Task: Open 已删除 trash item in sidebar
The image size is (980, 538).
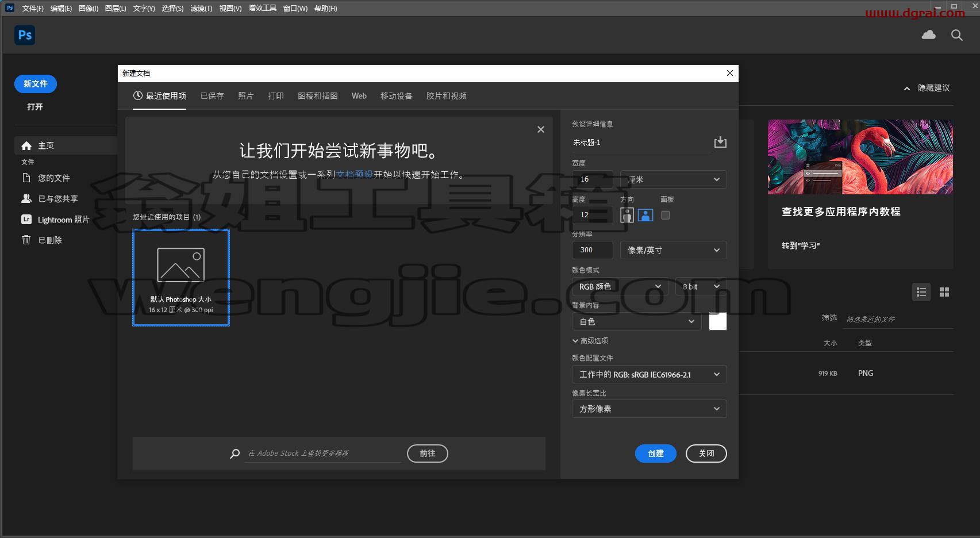Action: point(42,240)
